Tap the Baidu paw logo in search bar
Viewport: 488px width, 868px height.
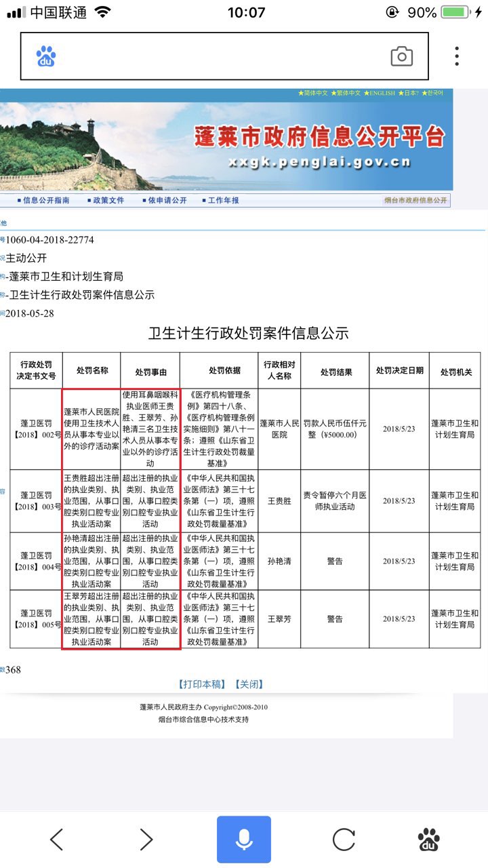tap(46, 57)
